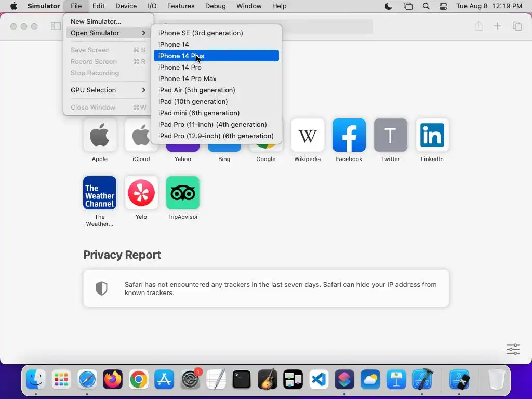Open Simulator app icon in the Dock
The height and width of the screenshot is (399, 532).
click(459, 379)
